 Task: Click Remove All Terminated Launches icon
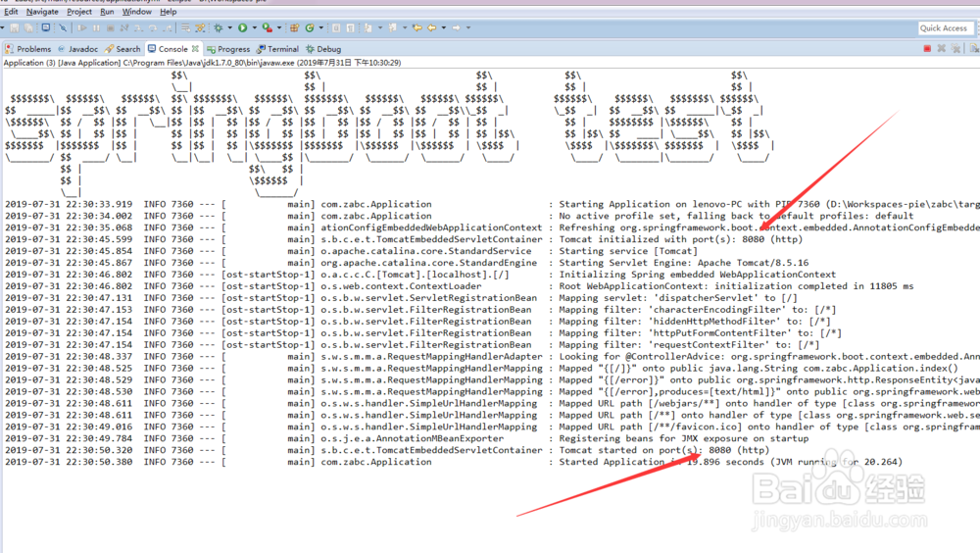pos(955,49)
